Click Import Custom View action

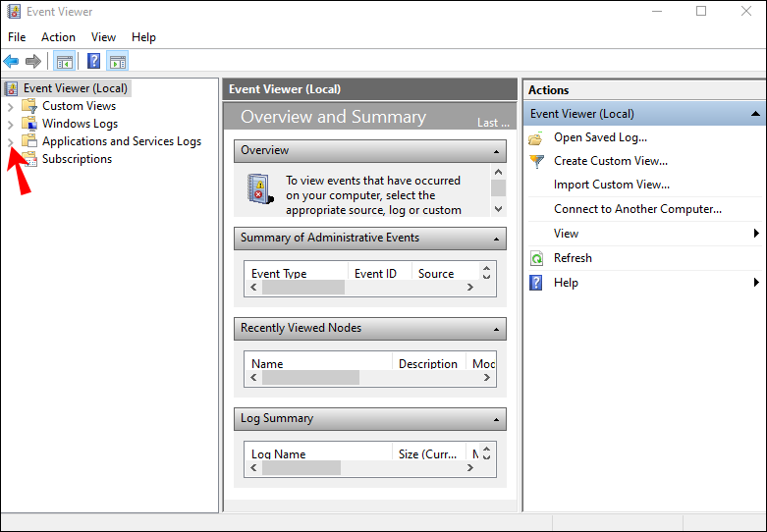611,185
